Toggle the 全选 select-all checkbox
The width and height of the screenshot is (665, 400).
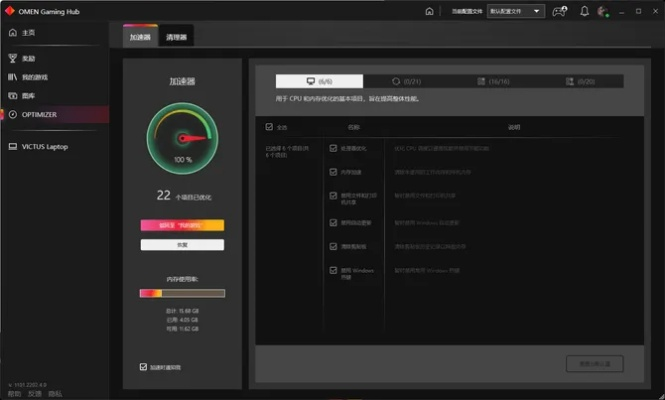point(269,127)
